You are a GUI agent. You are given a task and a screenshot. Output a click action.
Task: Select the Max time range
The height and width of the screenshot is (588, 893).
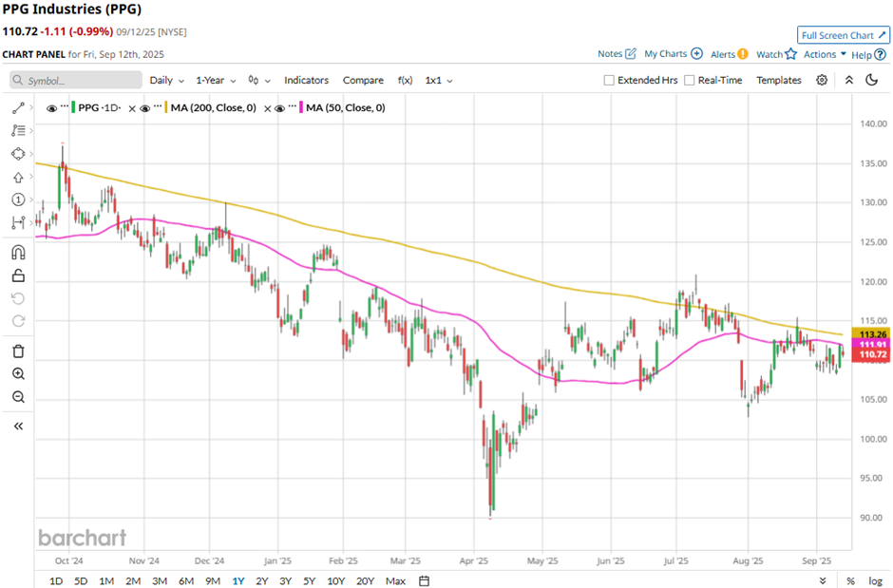pos(395,580)
